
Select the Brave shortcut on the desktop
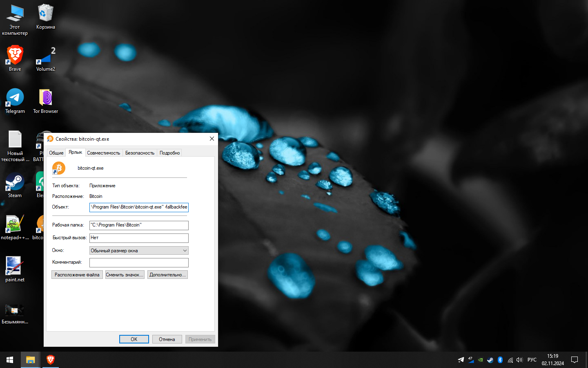[15, 58]
